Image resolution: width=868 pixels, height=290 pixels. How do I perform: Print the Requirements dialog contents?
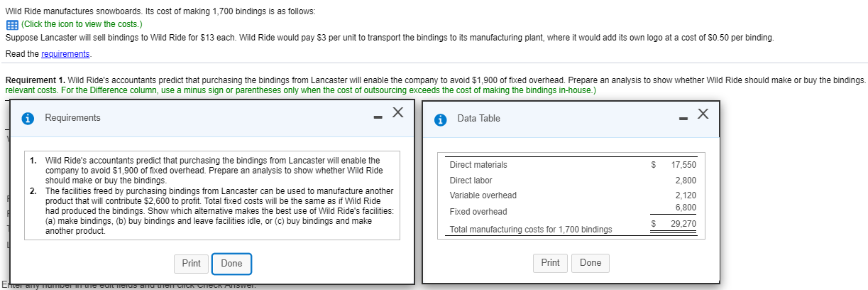(x=191, y=263)
